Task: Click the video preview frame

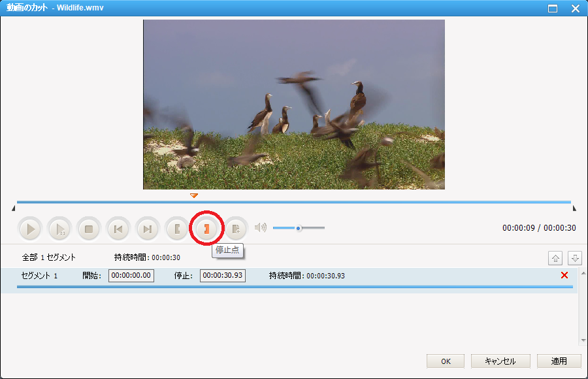Action: [293, 105]
